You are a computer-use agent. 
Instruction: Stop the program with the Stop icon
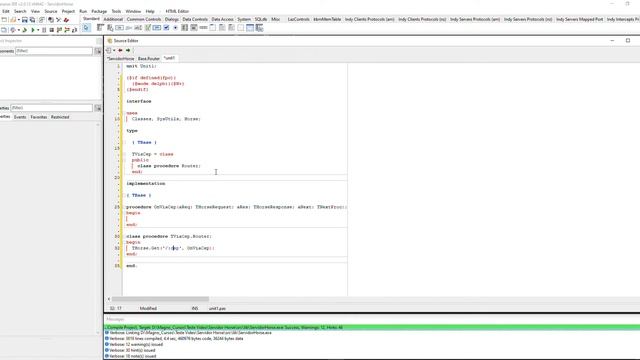pos(51,30)
